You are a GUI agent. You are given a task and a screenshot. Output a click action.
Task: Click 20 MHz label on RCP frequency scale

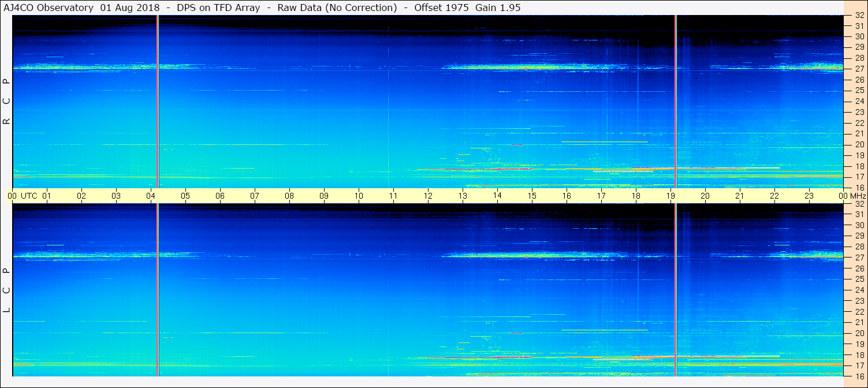coord(859,144)
